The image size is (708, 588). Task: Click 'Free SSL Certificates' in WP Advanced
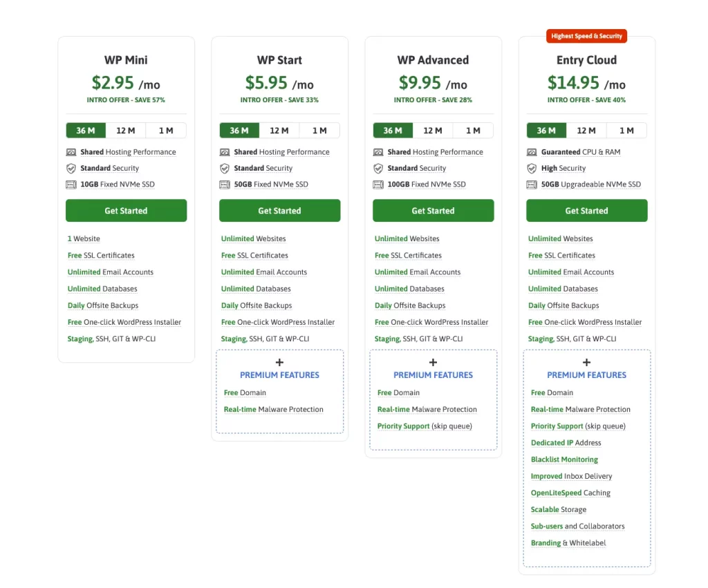point(408,256)
